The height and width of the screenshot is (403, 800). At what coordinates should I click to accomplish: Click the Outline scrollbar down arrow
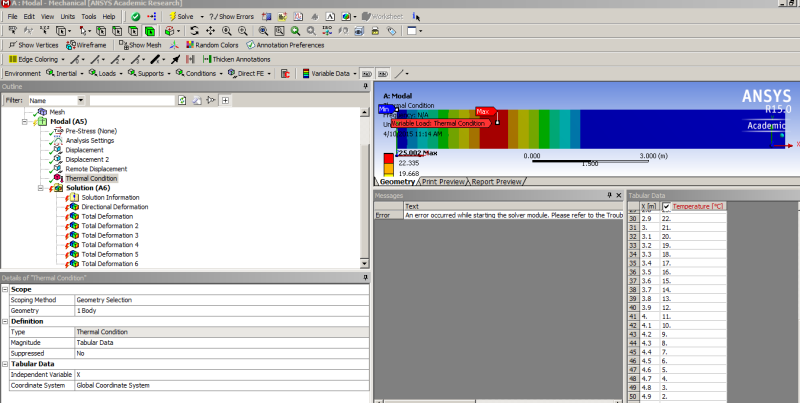click(364, 263)
